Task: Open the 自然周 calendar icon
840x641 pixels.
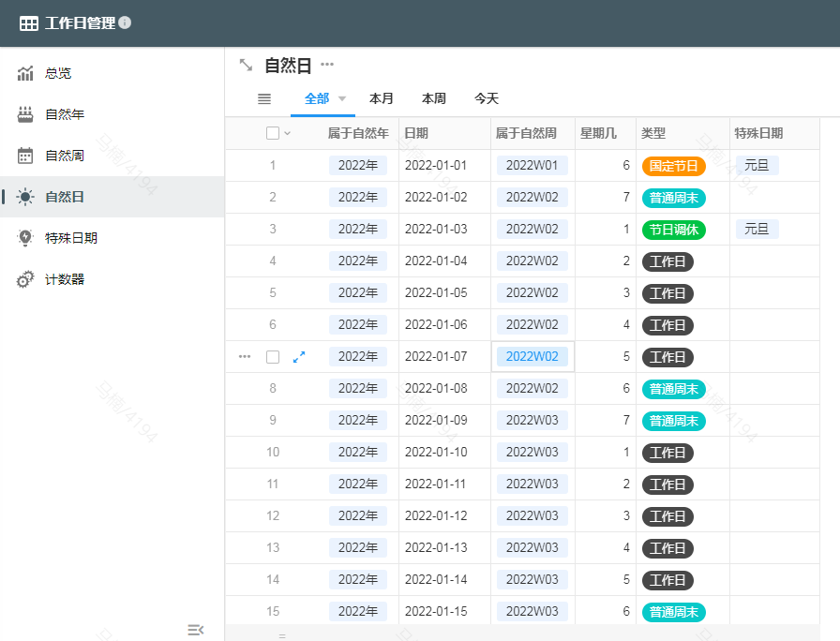Action: pyautogui.click(x=25, y=156)
